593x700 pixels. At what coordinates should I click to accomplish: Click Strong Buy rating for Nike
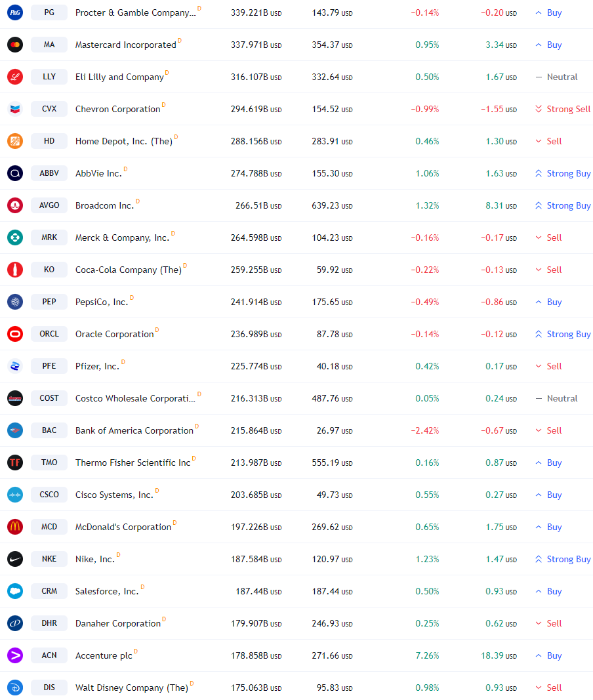pyautogui.click(x=563, y=560)
